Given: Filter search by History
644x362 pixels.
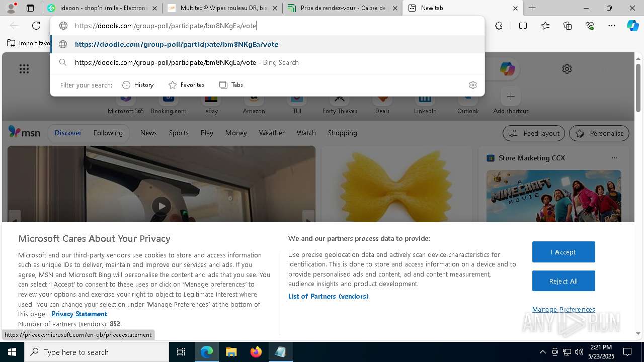Looking at the screenshot, I should pos(138,85).
